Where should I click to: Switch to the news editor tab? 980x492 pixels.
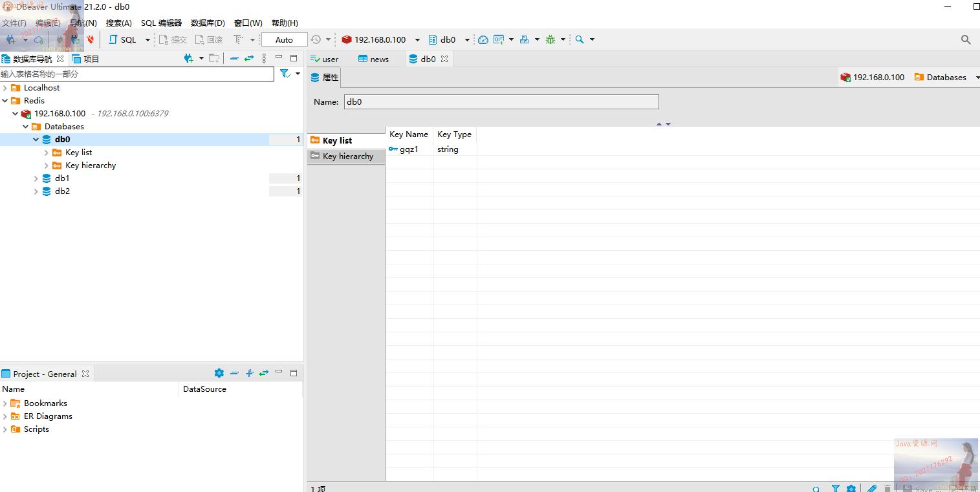pos(374,59)
